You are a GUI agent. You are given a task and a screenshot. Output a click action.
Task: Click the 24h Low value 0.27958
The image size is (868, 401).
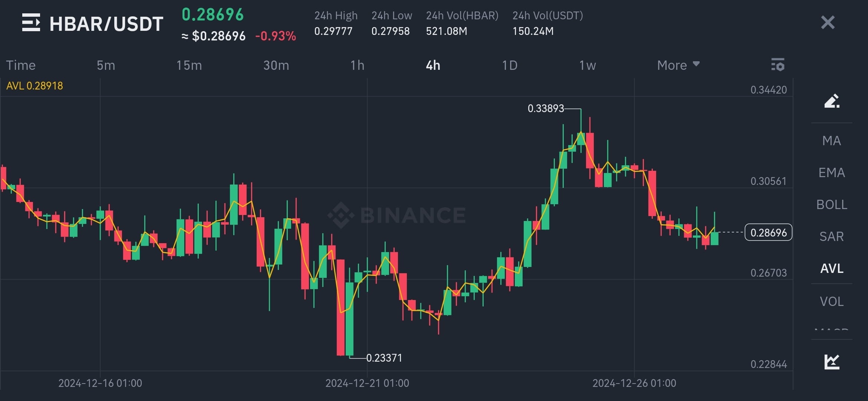point(391,31)
